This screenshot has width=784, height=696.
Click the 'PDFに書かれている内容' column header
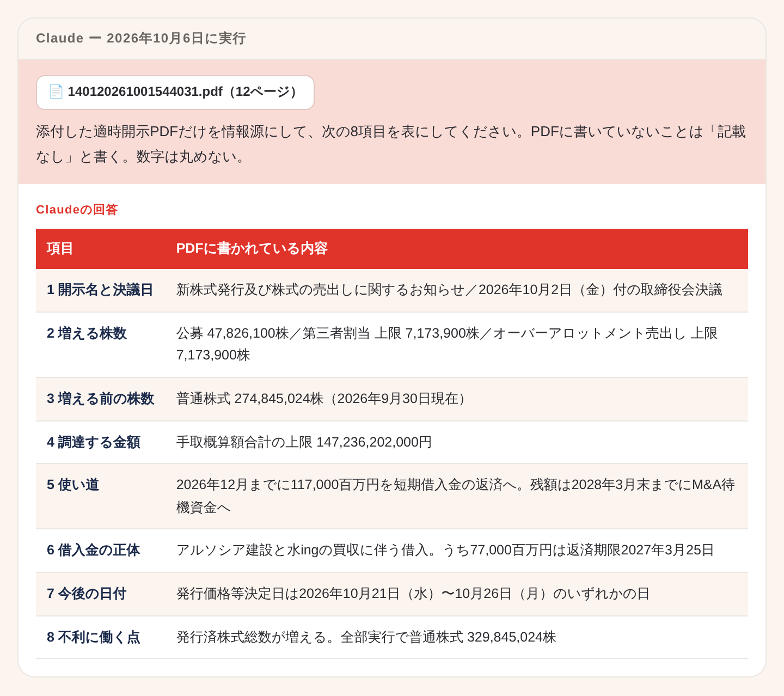coord(252,248)
